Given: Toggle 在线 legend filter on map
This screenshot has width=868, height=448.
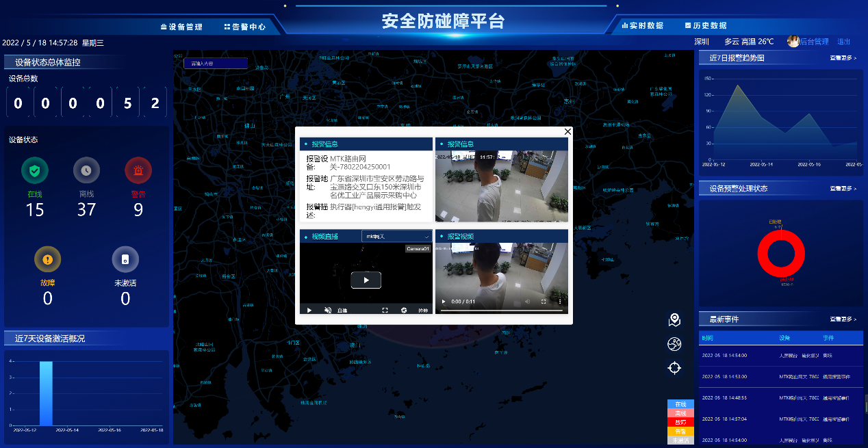Looking at the screenshot, I should [x=680, y=404].
